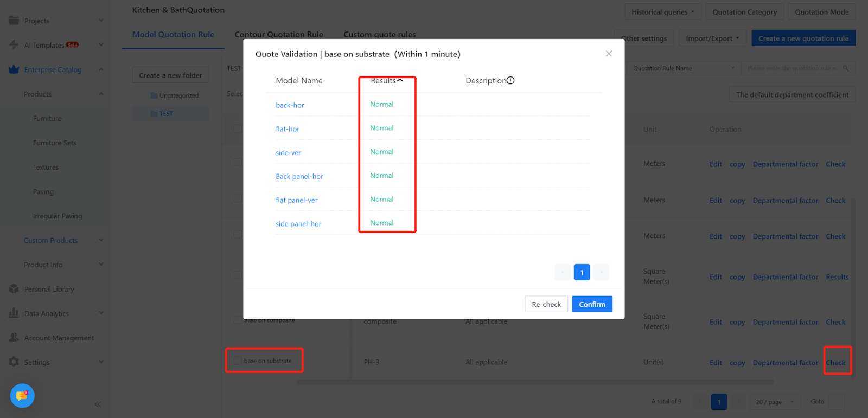Click the Data Analytics bar chart icon
This screenshot has height=418, width=868.
[14, 313]
